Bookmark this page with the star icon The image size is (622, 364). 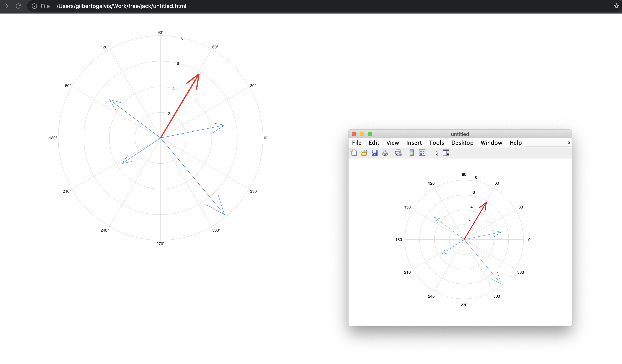pos(616,6)
